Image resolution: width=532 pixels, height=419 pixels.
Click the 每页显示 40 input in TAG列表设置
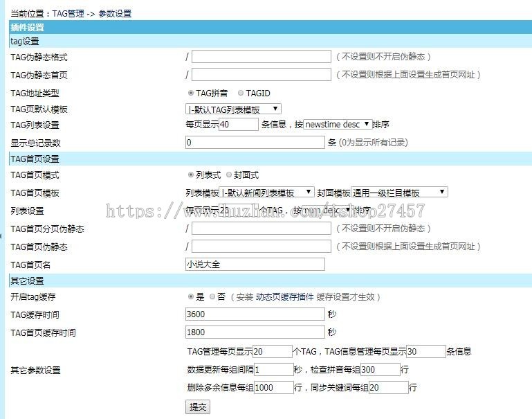[239, 124]
